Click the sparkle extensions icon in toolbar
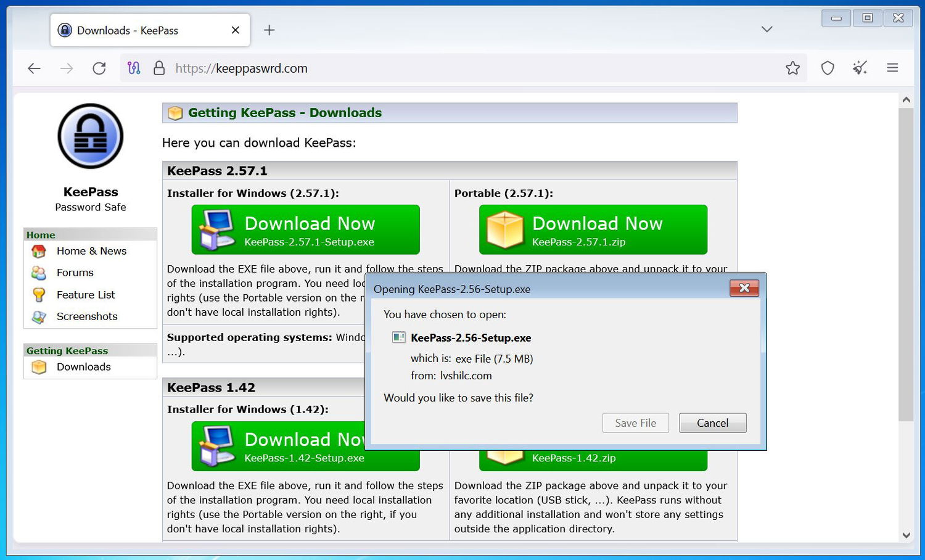The width and height of the screenshot is (925, 560). (860, 68)
